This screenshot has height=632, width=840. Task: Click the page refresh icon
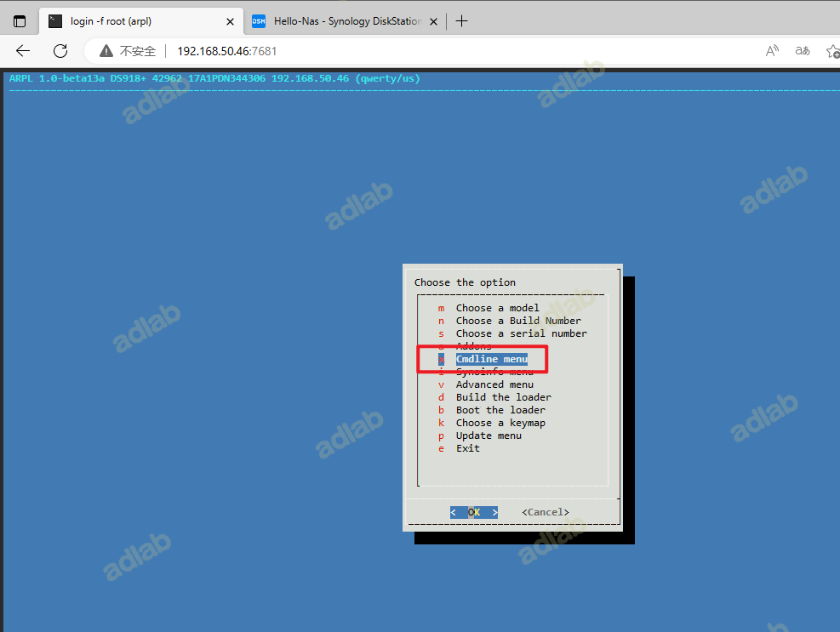click(x=60, y=51)
